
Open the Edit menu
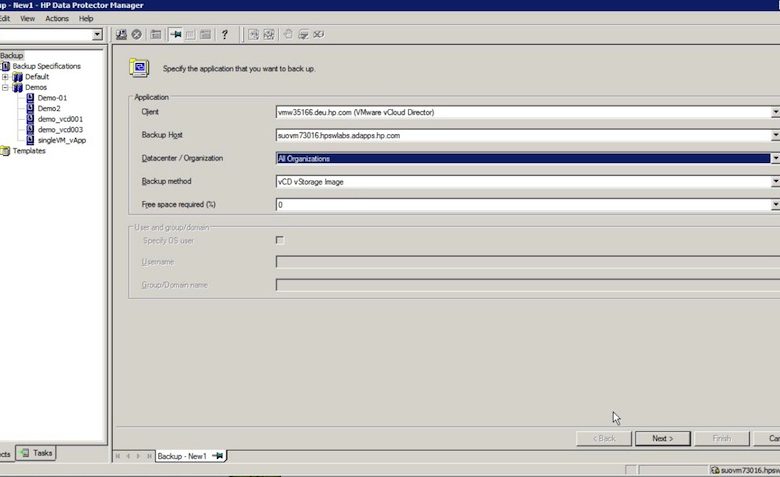click(x=5, y=18)
